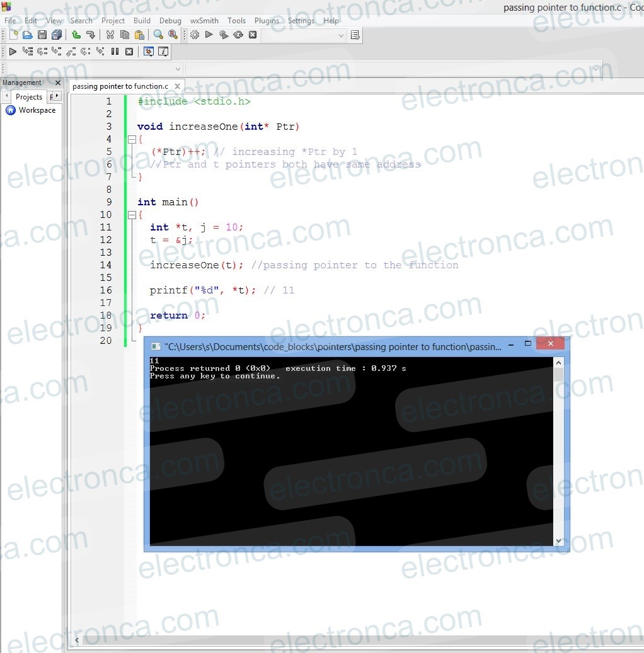Pause the debugger using the pause icon
This screenshot has width=644, height=653.
coord(116,52)
